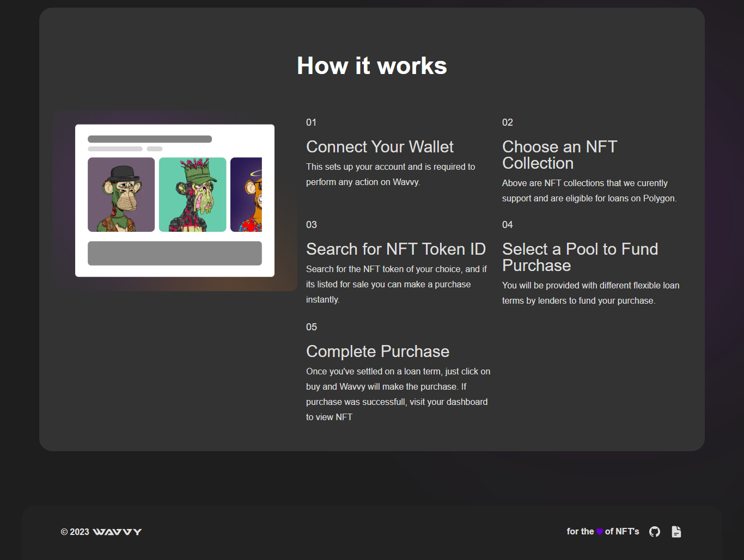Click the WAVVY logo in footer
This screenshot has height=560, width=744.
[118, 532]
